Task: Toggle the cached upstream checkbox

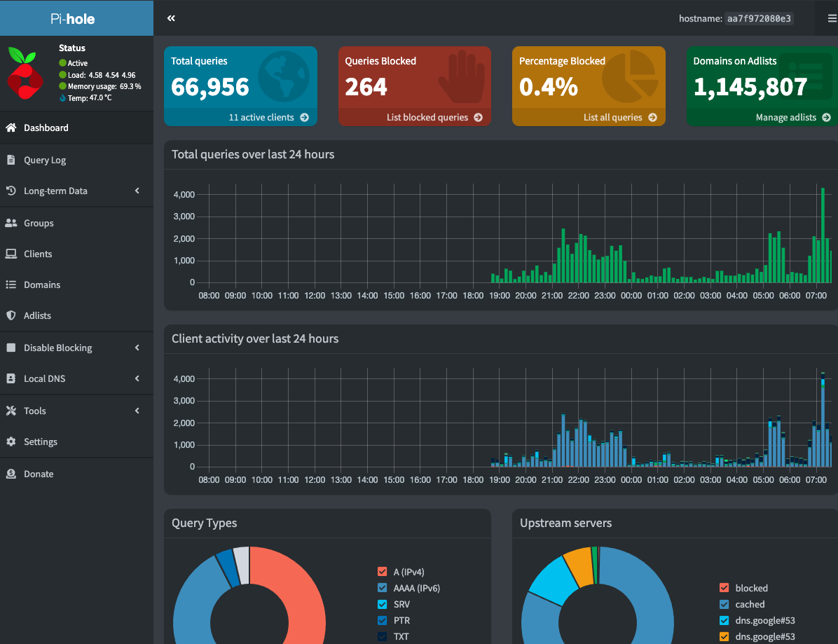Action: click(724, 605)
